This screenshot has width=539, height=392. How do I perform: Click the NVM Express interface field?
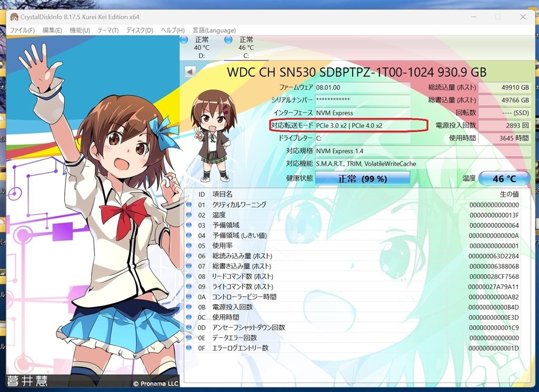click(363, 113)
